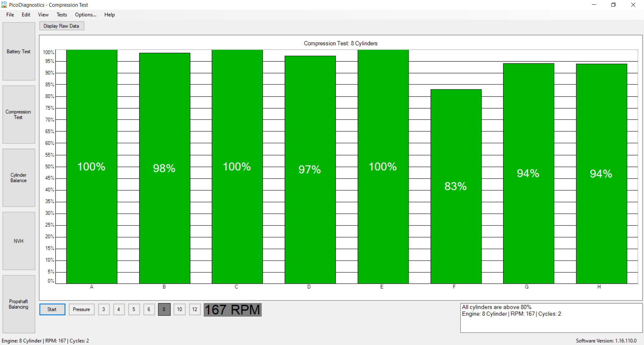The height and width of the screenshot is (345, 644).
Task: Click the status bar engine summary text
Action: 45,341
